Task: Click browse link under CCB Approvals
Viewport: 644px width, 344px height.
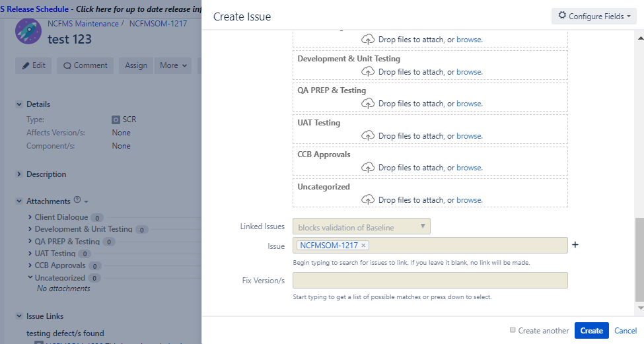Action: pos(470,168)
